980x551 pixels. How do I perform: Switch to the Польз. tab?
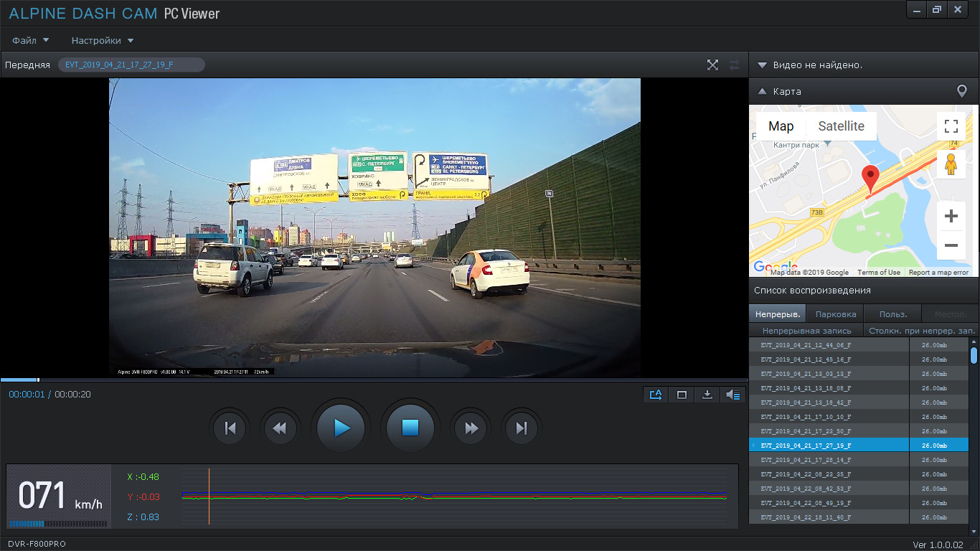(x=893, y=314)
